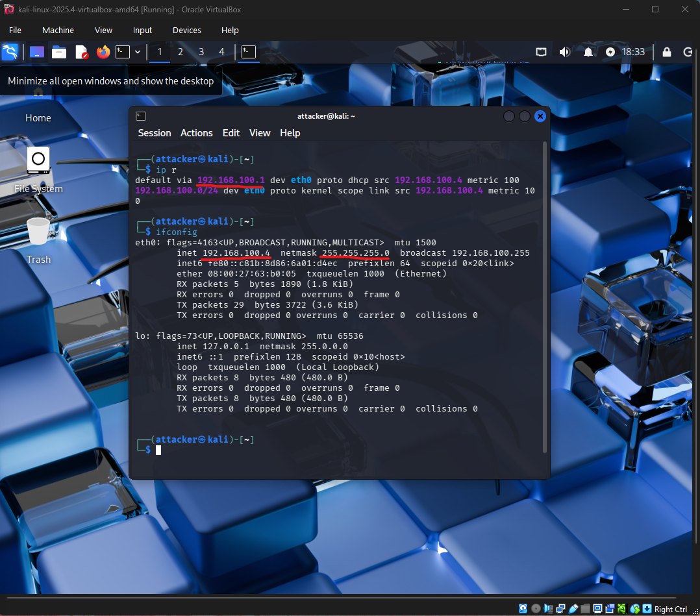Toggle the screen lock padlock icon

pyautogui.click(x=666, y=52)
